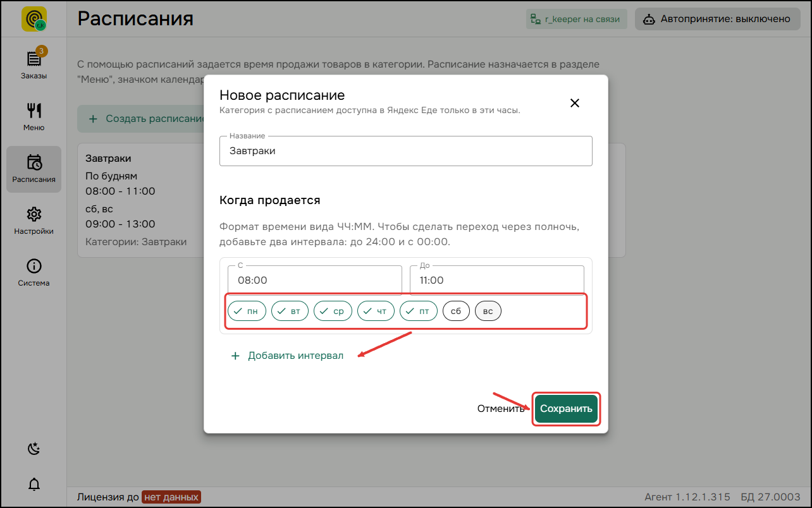Open Расписания section in sidebar
Screen dimensions: 812x508
(x=34, y=169)
